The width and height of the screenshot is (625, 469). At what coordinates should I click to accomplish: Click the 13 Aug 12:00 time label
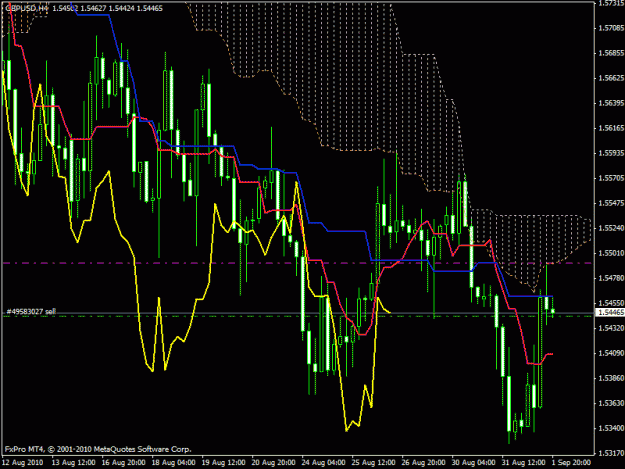tap(73, 462)
